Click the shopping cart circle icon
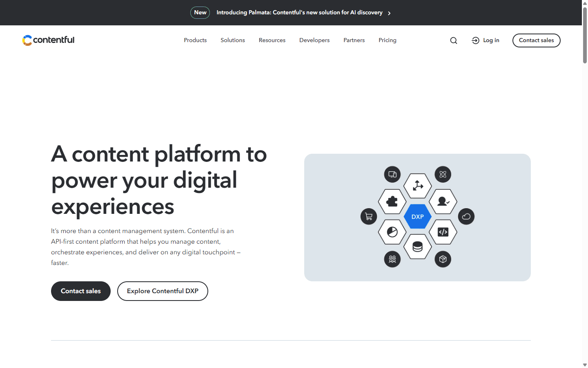This screenshot has height=368, width=588. [x=369, y=217]
